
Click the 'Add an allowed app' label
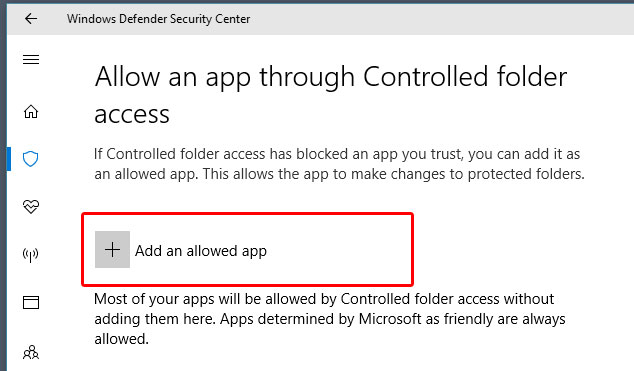201,251
